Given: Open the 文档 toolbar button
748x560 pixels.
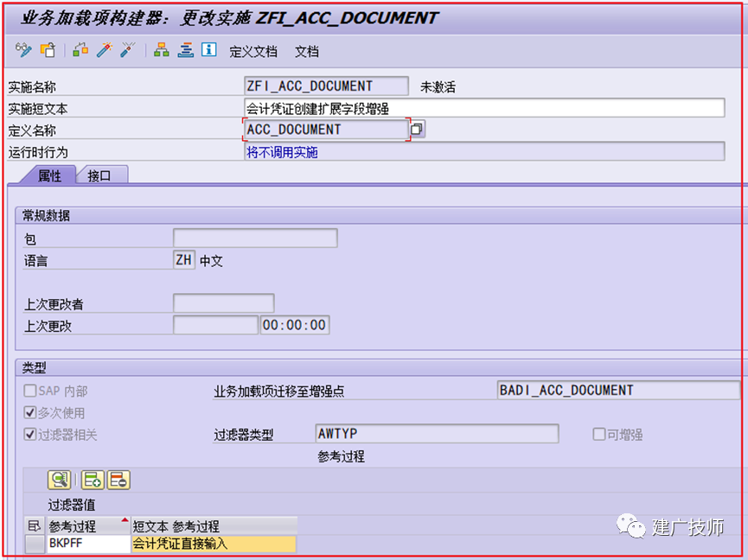Looking at the screenshot, I should 307,51.
